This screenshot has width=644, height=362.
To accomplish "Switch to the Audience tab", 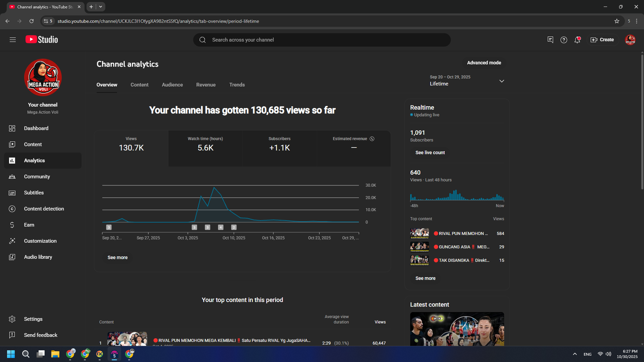I will [172, 85].
